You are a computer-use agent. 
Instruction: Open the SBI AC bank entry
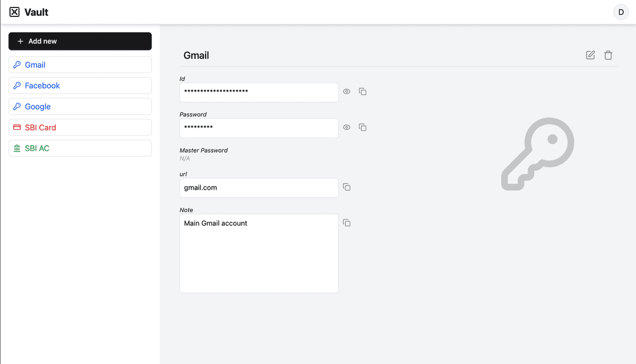[x=80, y=148]
